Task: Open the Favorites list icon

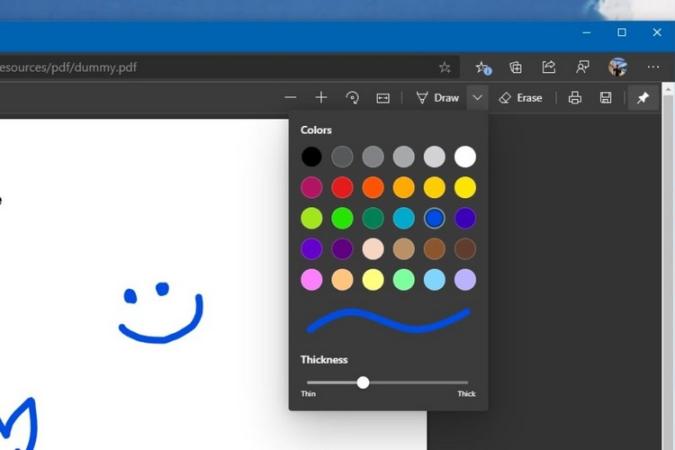Action: (x=483, y=67)
